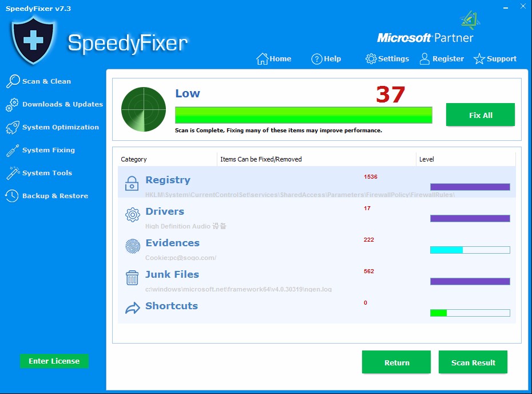Image resolution: width=532 pixels, height=394 pixels.
Task: Click the Enter License button
Action: tap(54, 361)
